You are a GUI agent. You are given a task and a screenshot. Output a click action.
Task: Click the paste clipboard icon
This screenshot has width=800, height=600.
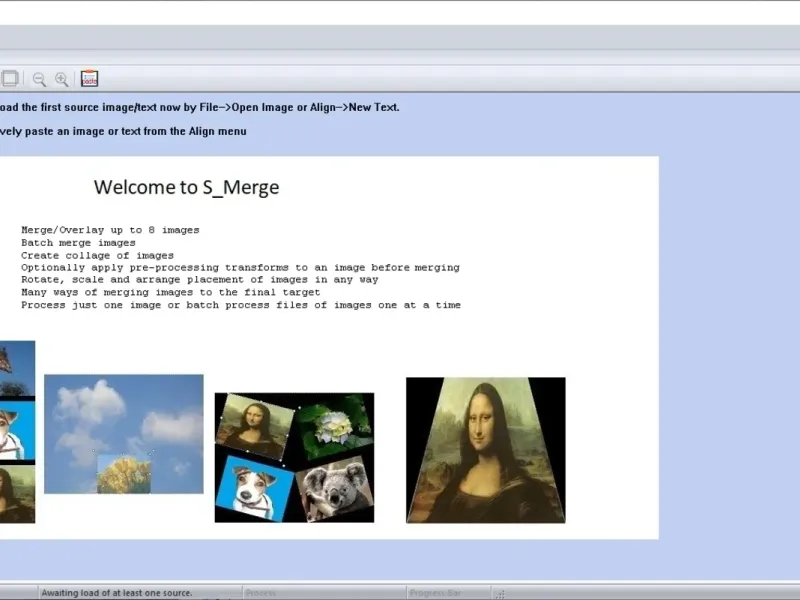(89, 78)
